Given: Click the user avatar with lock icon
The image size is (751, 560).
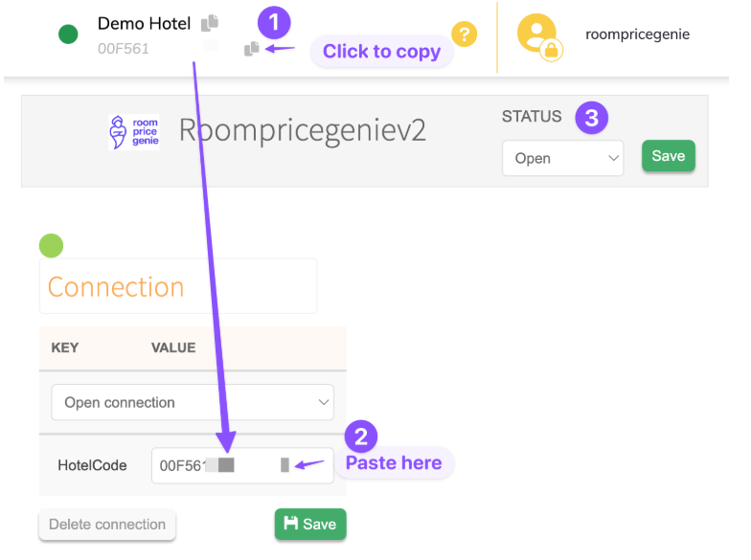Looking at the screenshot, I should point(538,35).
